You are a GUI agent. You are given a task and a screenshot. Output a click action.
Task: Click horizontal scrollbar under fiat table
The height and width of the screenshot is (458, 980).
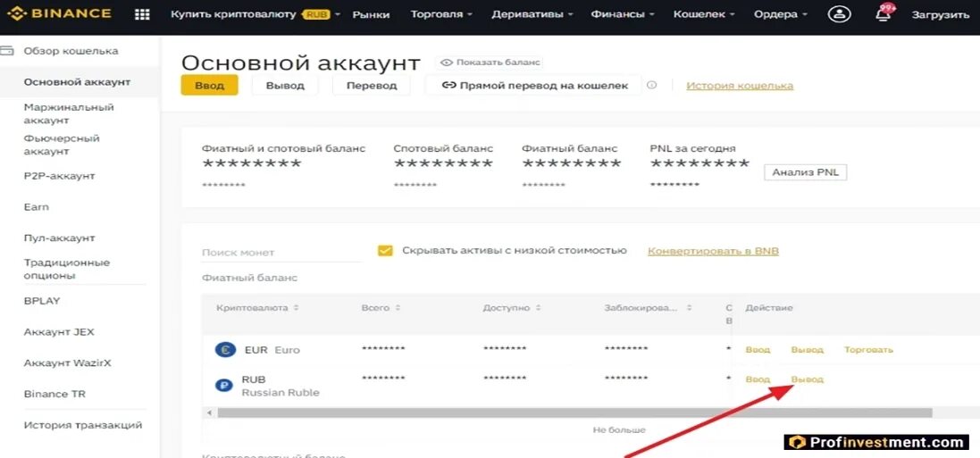pos(574,413)
